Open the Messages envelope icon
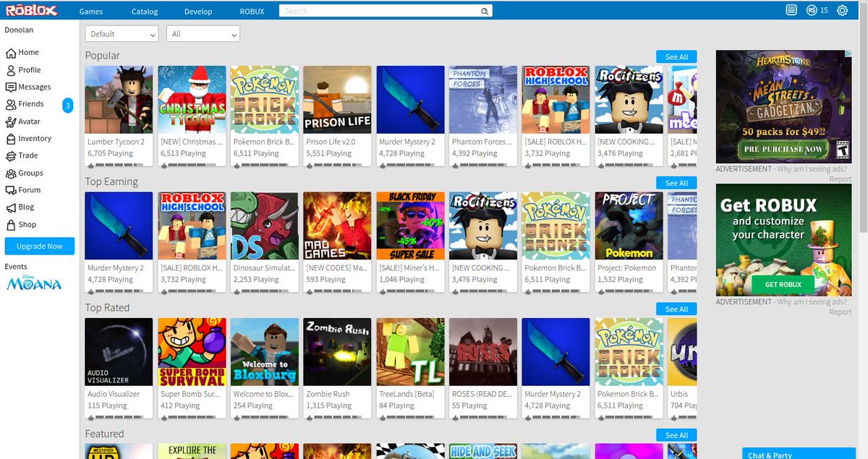The height and width of the screenshot is (459, 868). point(11,87)
